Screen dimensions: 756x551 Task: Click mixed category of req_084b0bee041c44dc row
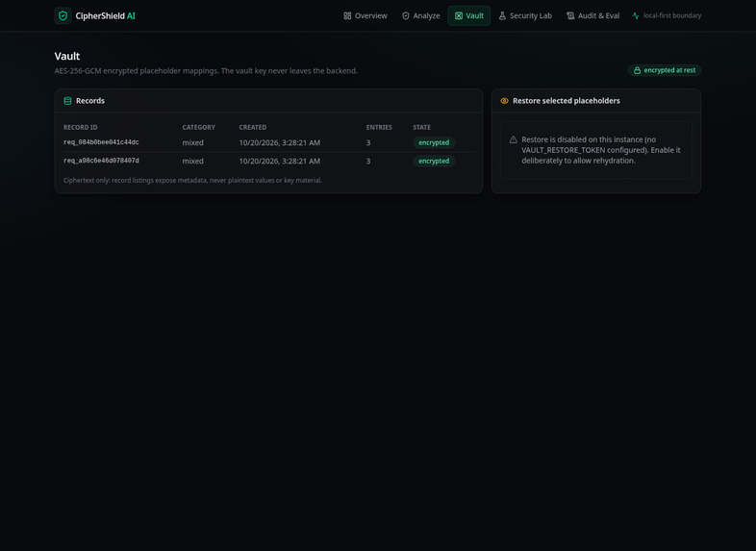click(193, 142)
